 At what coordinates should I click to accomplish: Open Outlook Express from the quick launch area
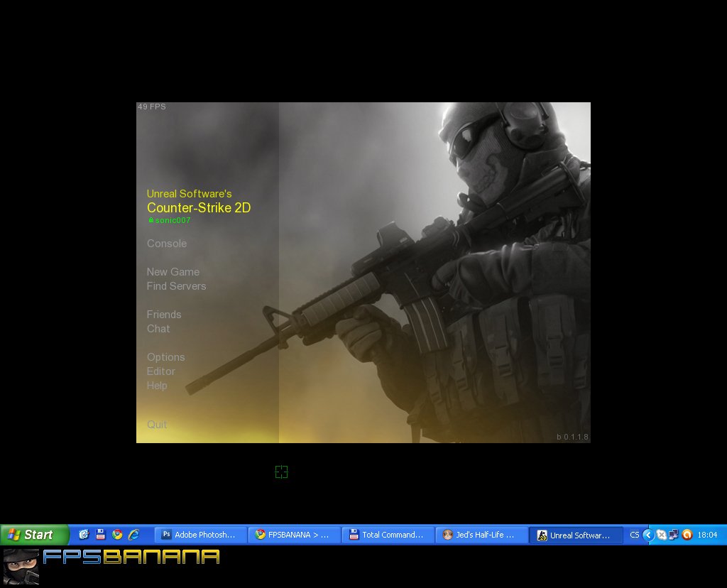pos(83,535)
